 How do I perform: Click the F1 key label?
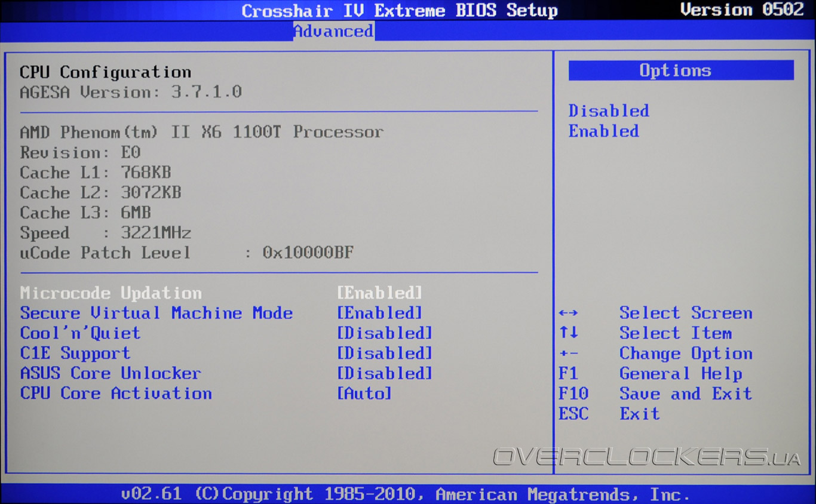(x=568, y=374)
